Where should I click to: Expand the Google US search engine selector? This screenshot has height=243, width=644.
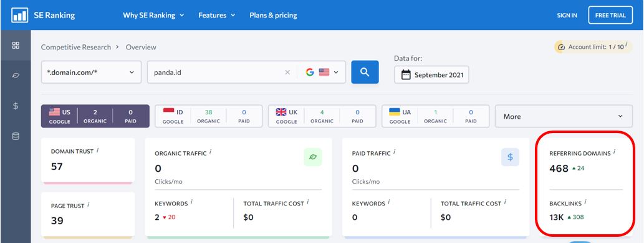click(x=322, y=72)
